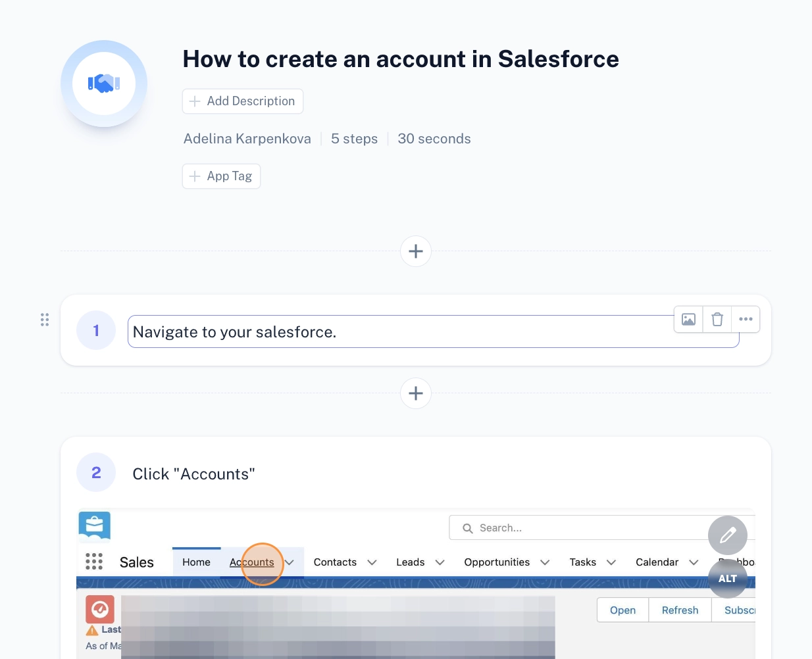812x659 pixels.
Task: Click the plus icon above step 1
Action: coord(415,251)
